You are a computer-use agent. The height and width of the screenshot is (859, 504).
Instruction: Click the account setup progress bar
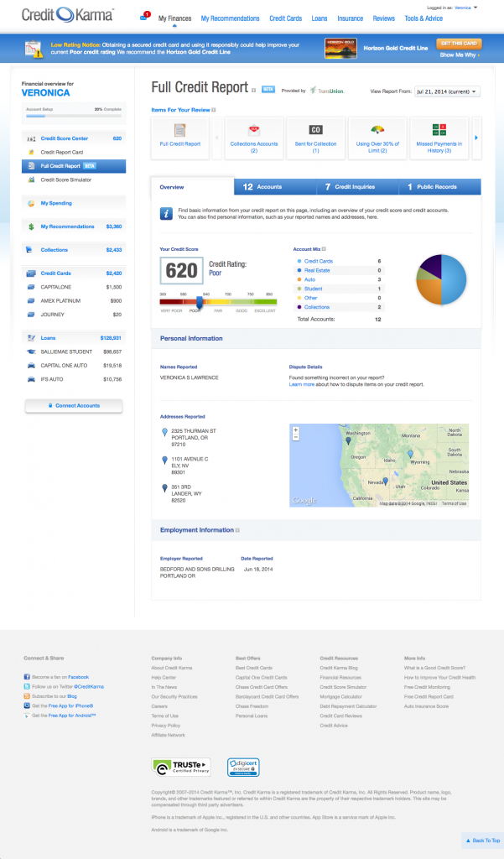pyautogui.click(x=74, y=116)
